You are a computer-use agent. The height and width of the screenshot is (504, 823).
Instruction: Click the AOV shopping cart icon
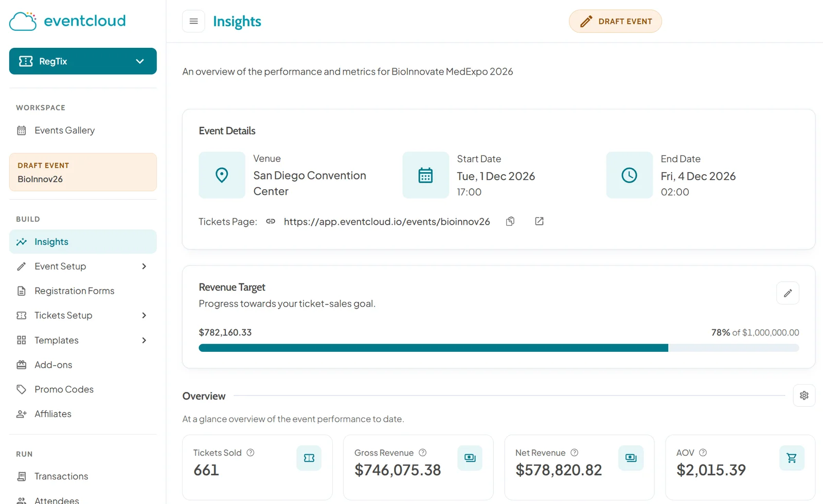click(792, 458)
